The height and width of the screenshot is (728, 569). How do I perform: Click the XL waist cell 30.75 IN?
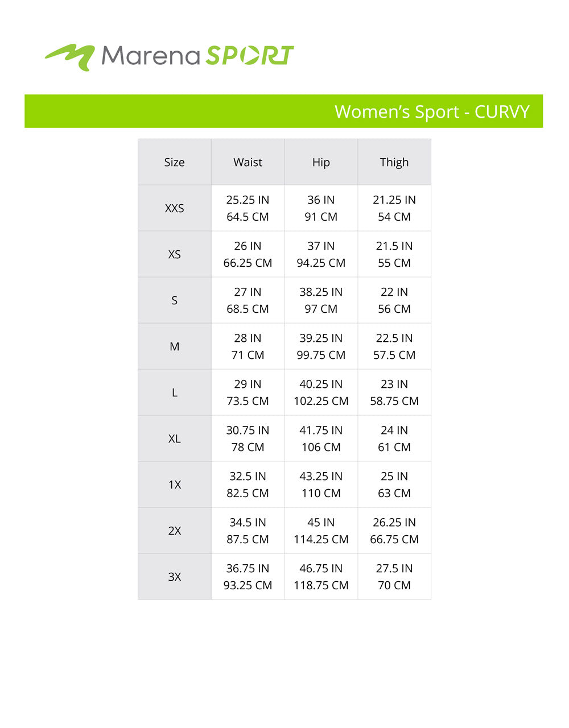248,431
